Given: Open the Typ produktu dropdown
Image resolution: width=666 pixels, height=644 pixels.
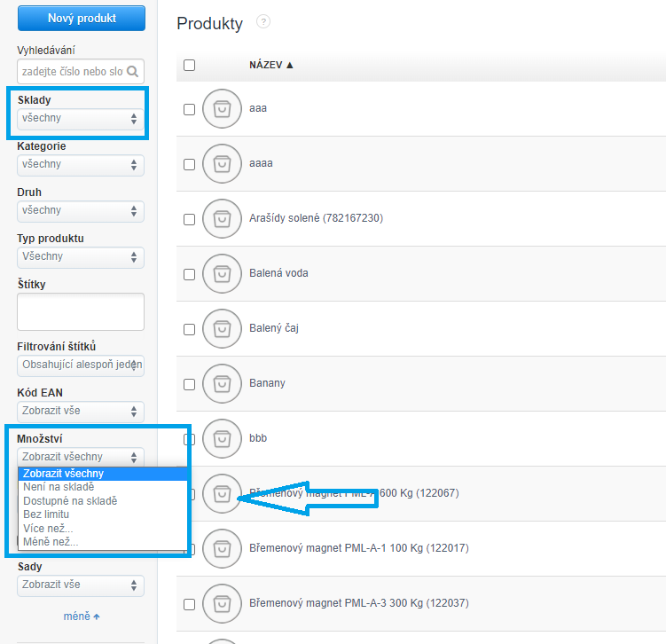Looking at the screenshot, I should click(80, 256).
